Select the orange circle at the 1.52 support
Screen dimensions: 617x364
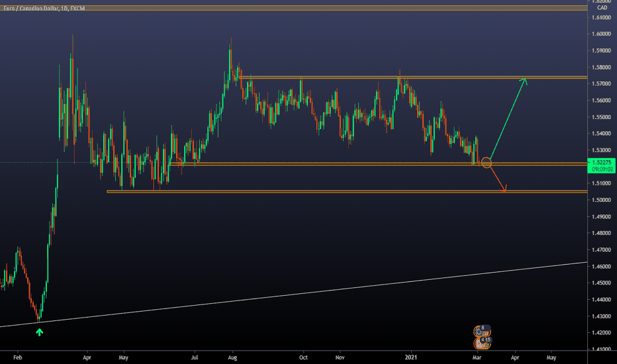[x=487, y=163]
